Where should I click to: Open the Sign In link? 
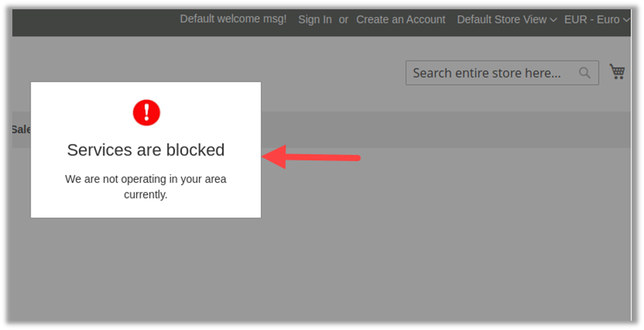(x=315, y=20)
